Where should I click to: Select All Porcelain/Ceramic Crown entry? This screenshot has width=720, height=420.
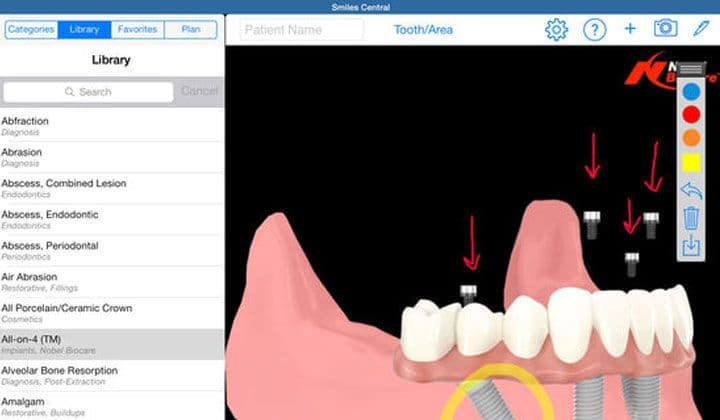[112, 313]
